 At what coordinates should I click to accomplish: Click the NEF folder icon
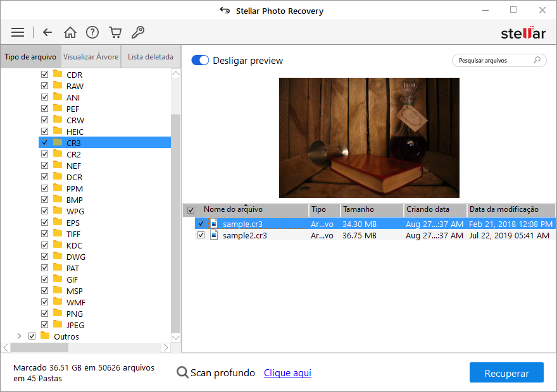click(58, 165)
